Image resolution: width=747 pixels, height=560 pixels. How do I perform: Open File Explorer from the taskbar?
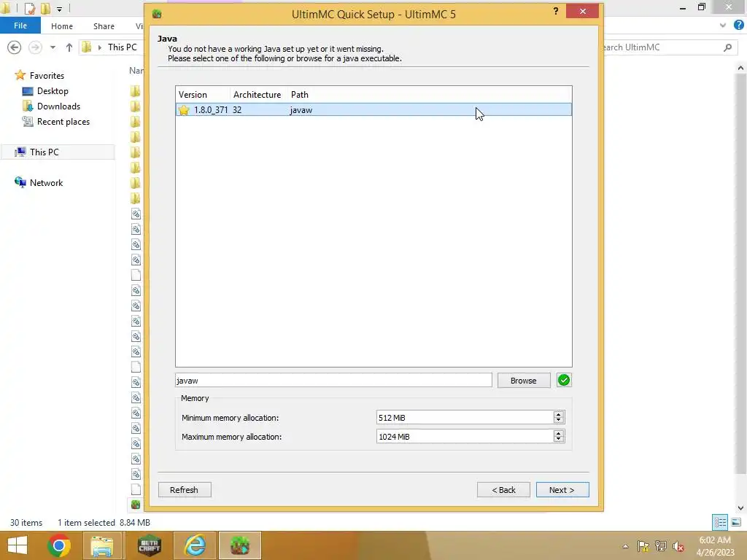pos(102,545)
